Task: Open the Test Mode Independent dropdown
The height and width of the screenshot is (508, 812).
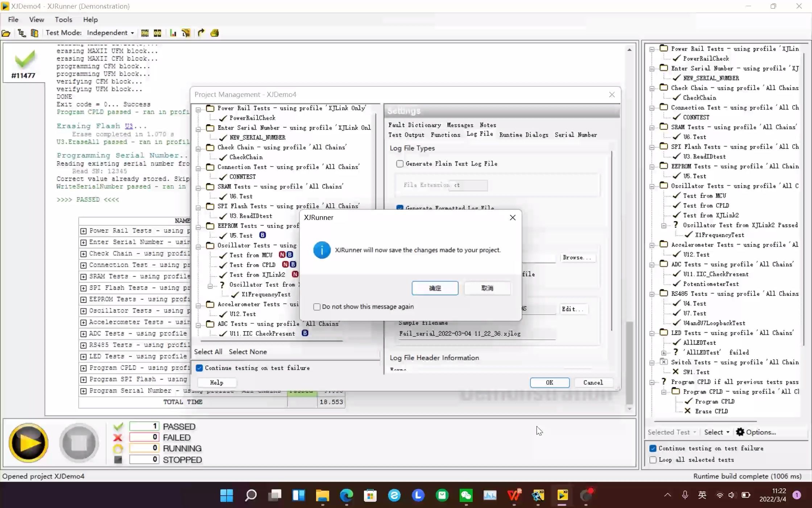Action: click(x=110, y=33)
